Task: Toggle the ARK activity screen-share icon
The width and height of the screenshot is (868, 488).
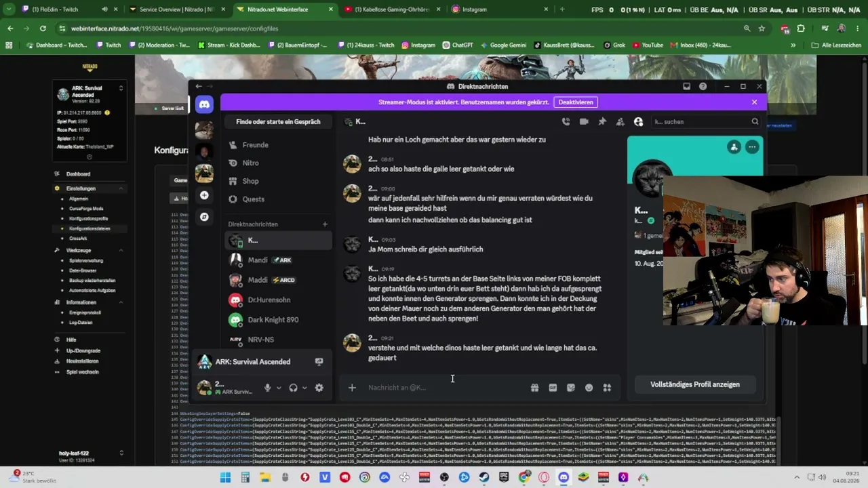Action: 319,362
